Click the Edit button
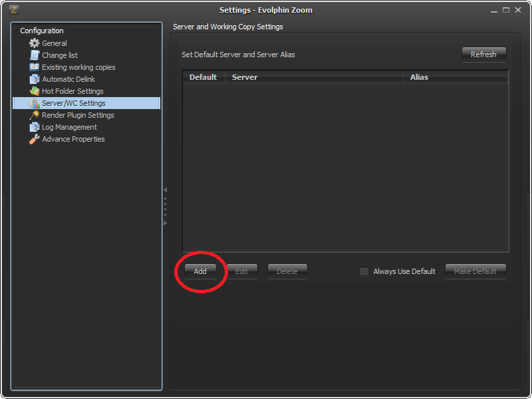The height and width of the screenshot is (399, 532). [x=242, y=271]
